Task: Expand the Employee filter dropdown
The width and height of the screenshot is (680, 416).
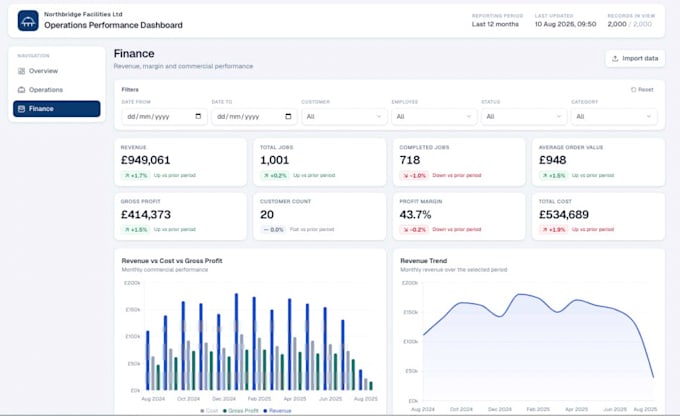Action: [x=434, y=116]
